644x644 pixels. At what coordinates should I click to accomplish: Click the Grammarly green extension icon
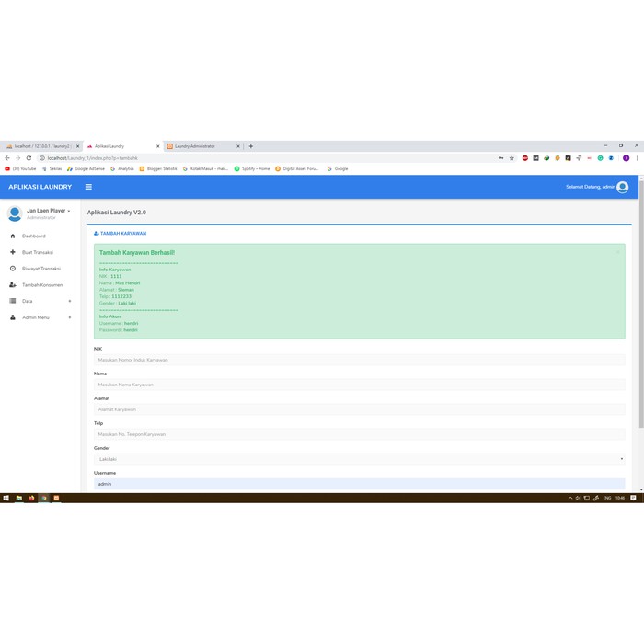tap(600, 158)
